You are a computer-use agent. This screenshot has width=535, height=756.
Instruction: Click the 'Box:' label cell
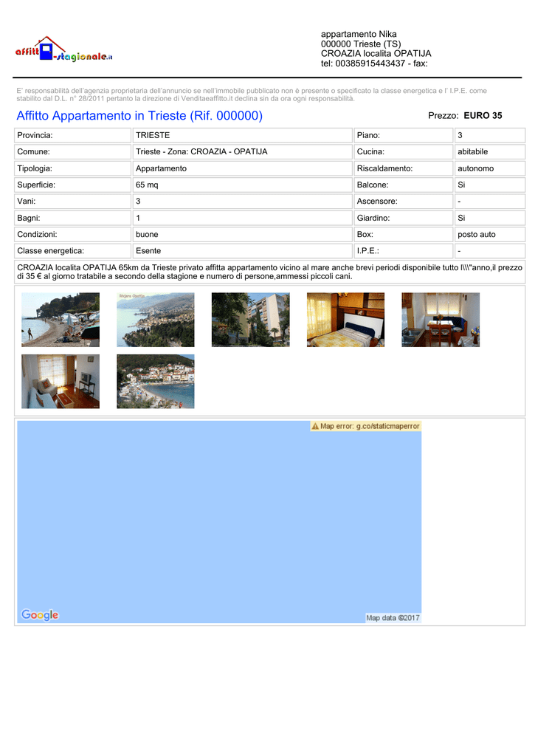[x=404, y=234]
